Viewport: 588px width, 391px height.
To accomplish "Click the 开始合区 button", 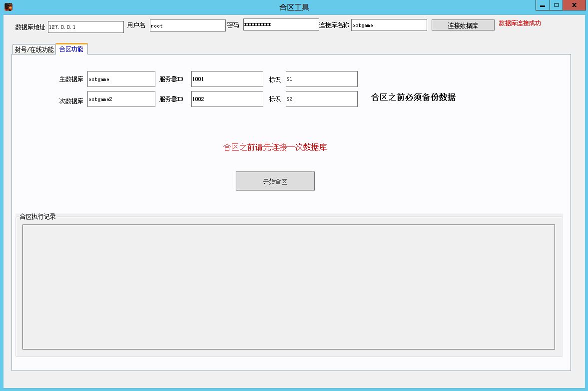I will 275,181.
